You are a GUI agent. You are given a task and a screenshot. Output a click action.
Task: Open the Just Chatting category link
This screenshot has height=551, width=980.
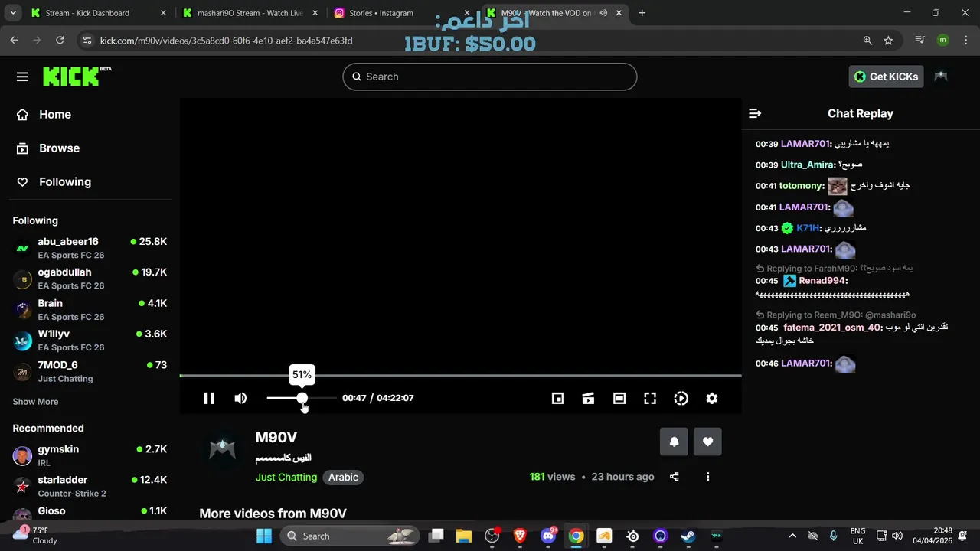pyautogui.click(x=286, y=477)
